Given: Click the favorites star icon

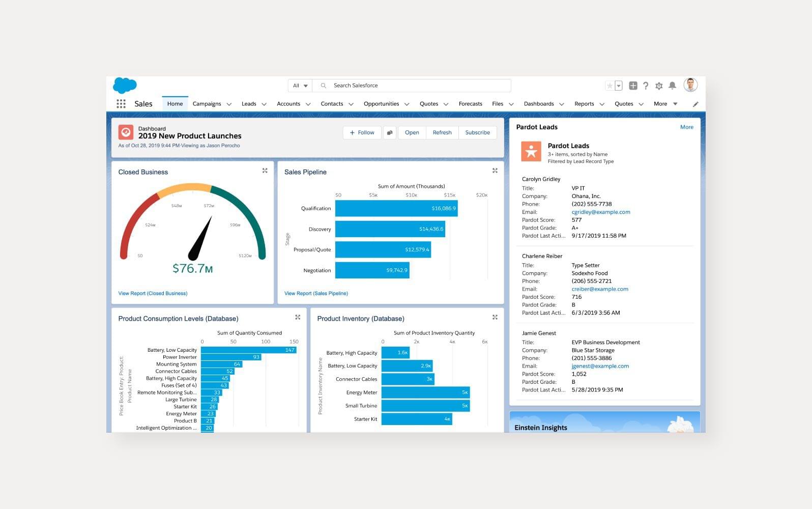Looking at the screenshot, I should (610, 86).
